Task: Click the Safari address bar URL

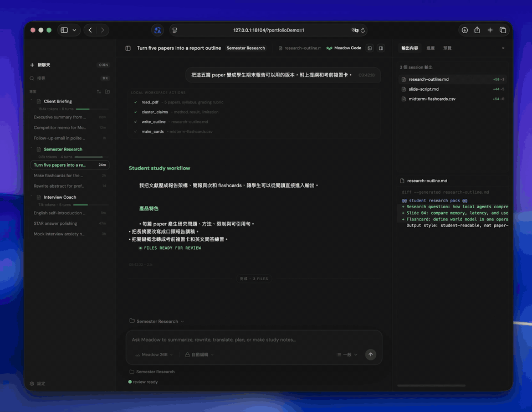Action: coord(268,30)
